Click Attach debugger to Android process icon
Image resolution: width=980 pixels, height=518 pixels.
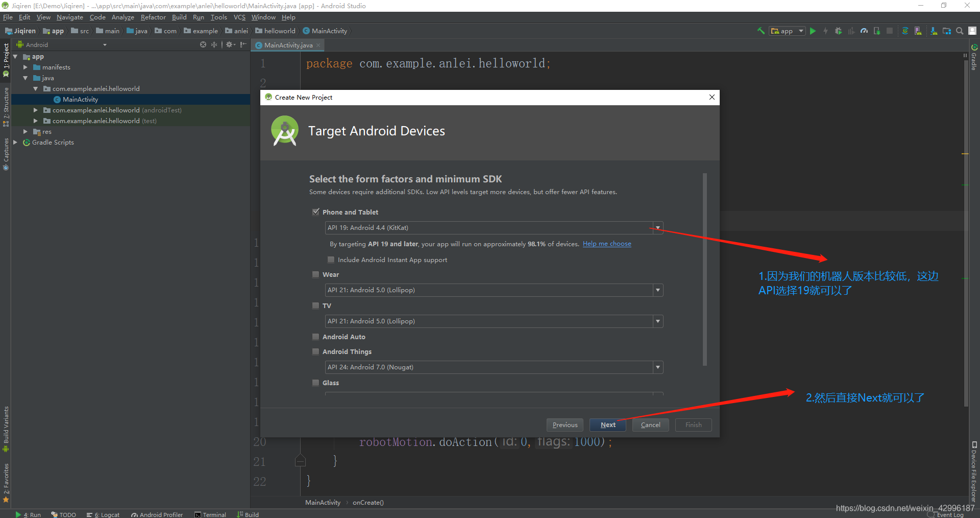point(877,31)
